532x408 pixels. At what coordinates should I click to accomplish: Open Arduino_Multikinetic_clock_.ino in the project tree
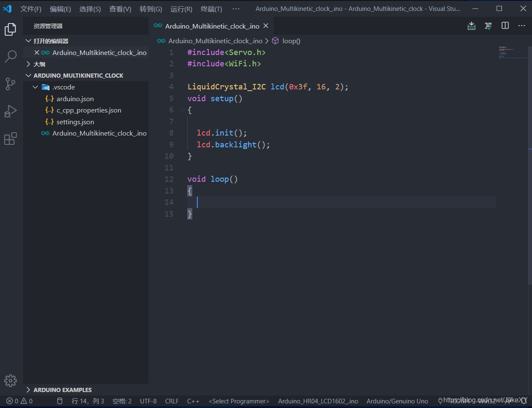(100, 133)
